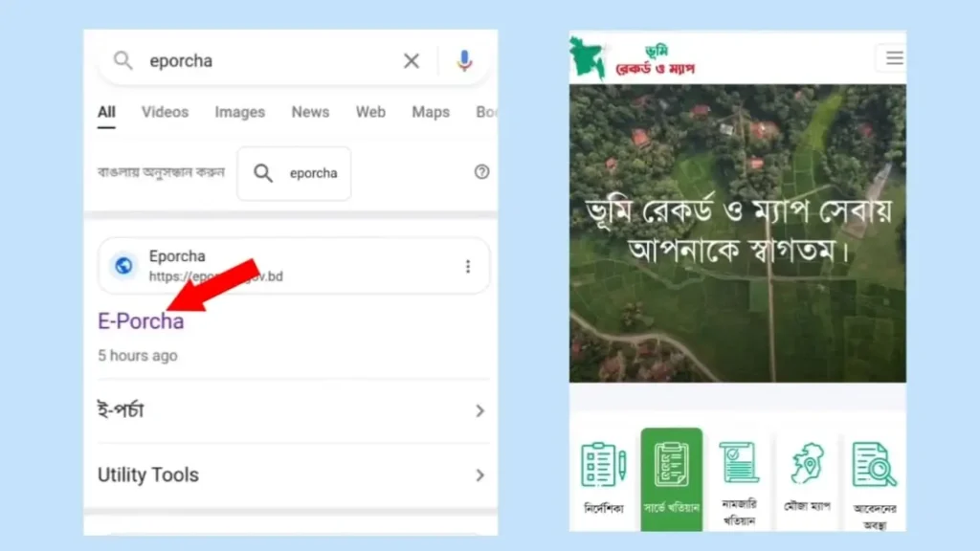Open the আবেদনের অবস্থা icon
This screenshot has width=980, height=551.
pyautogui.click(x=873, y=475)
